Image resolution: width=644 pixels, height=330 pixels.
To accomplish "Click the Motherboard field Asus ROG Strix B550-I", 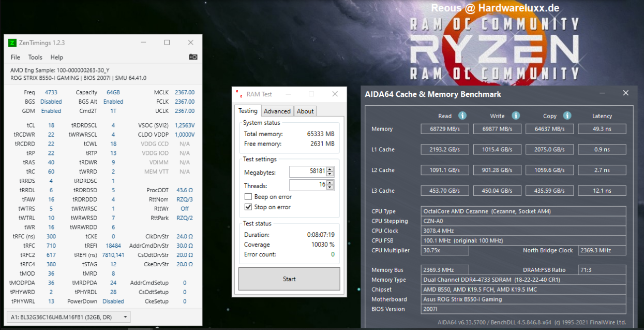I will [x=524, y=299].
